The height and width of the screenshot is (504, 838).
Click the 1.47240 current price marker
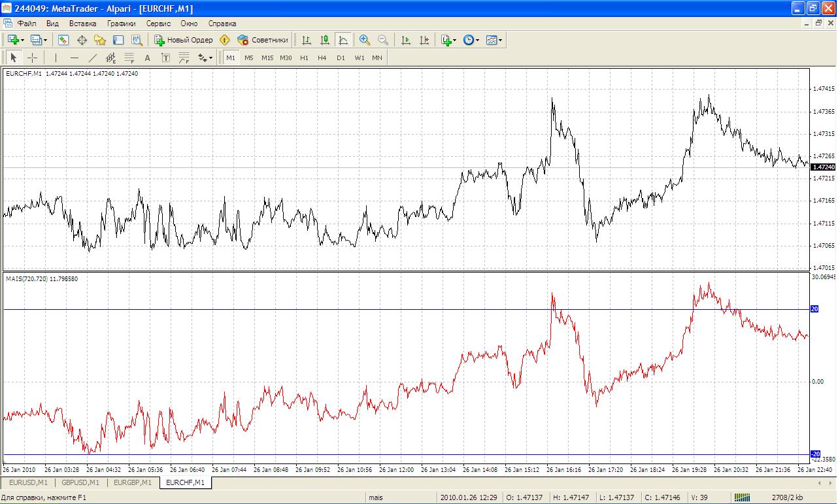point(822,167)
